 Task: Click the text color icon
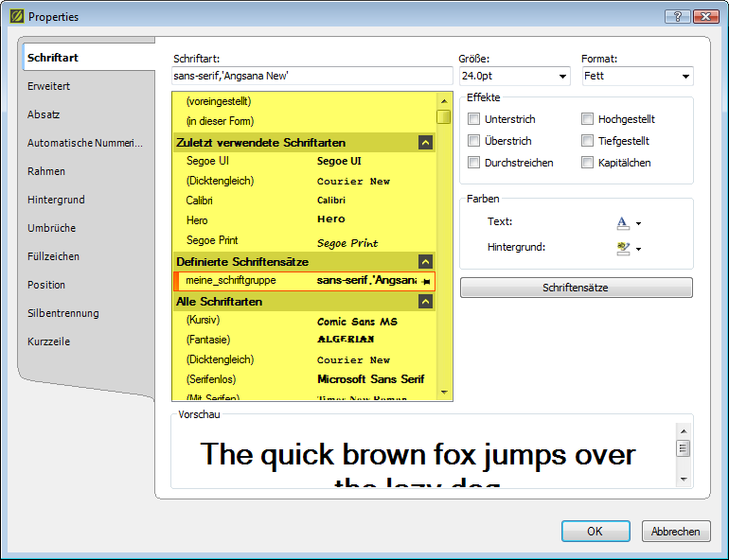click(x=622, y=222)
